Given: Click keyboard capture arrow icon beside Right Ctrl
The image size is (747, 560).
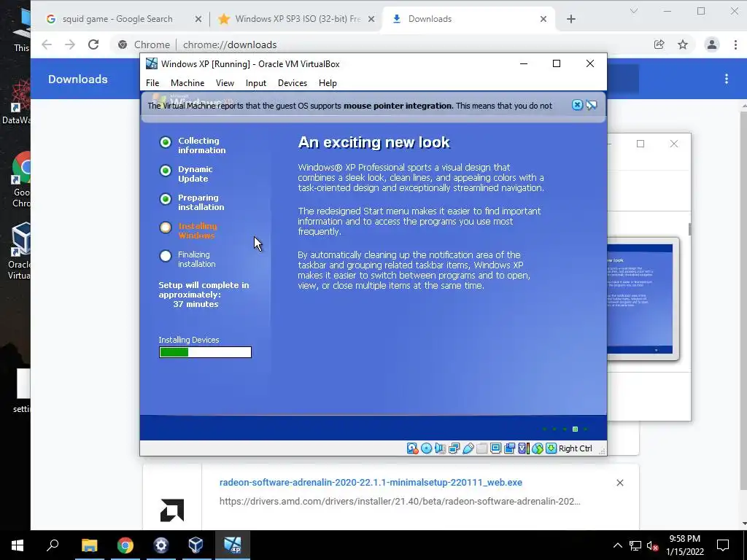Looking at the screenshot, I should [551, 448].
